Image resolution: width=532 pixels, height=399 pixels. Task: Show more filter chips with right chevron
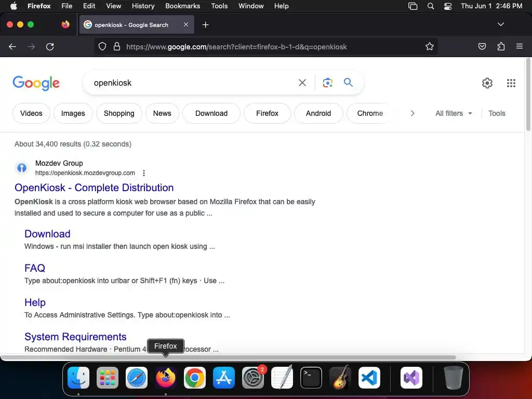coord(412,113)
